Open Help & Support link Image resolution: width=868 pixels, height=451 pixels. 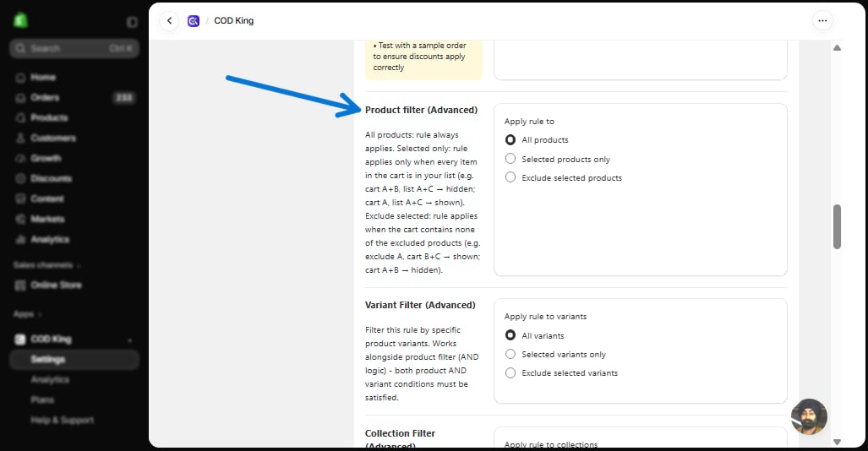(x=62, y=421)
